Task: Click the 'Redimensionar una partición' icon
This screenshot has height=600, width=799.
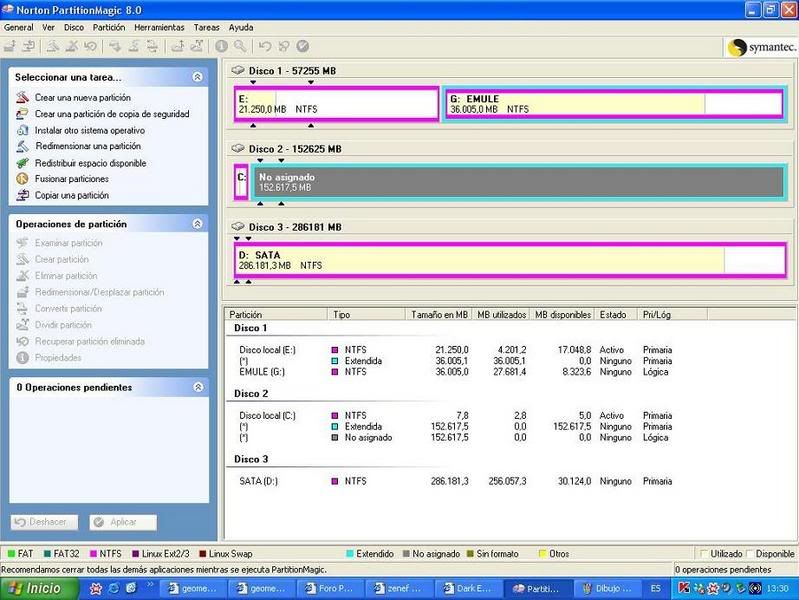Action: pyautogui.click(x=22, y=146)
